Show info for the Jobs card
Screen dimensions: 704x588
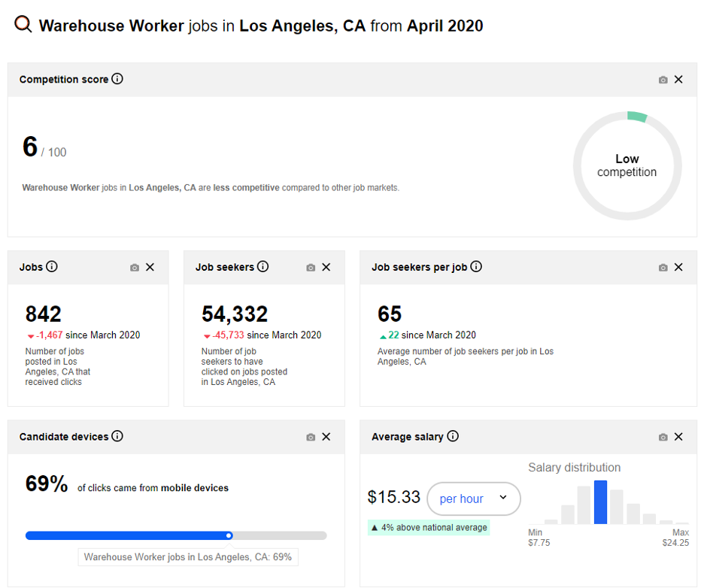52,267
